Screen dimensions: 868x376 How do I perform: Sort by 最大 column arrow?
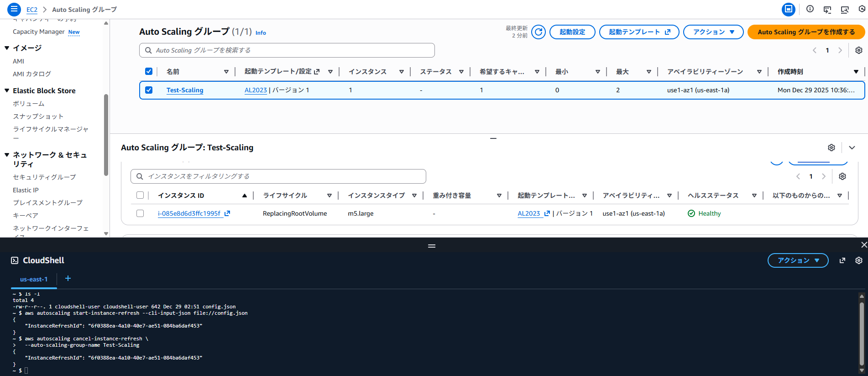coord(649,72)
